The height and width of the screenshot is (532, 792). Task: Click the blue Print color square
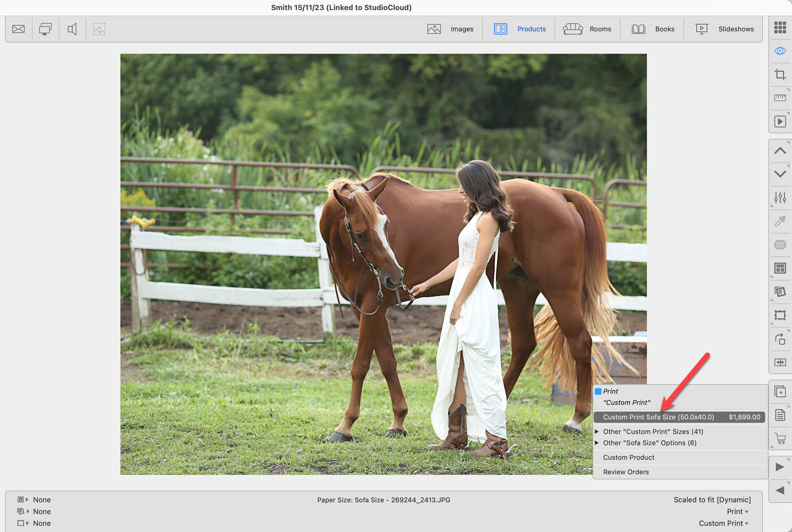click(598, 392)
